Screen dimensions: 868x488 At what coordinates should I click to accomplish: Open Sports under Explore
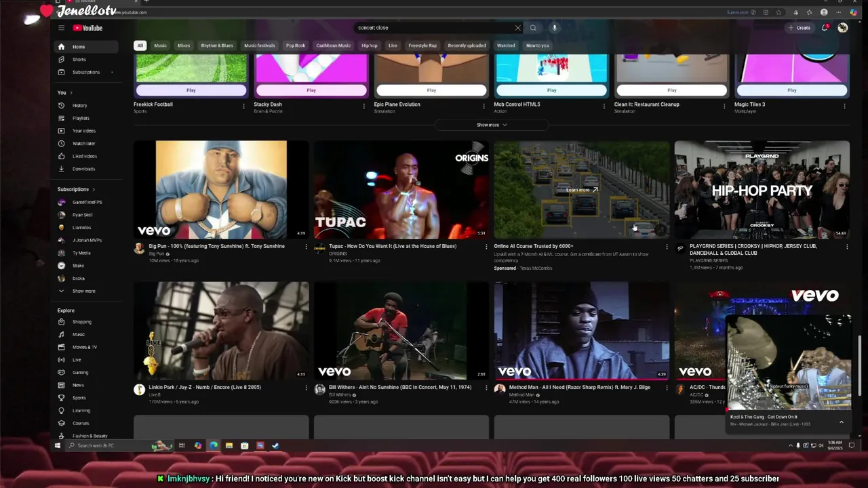coord(79,398)
